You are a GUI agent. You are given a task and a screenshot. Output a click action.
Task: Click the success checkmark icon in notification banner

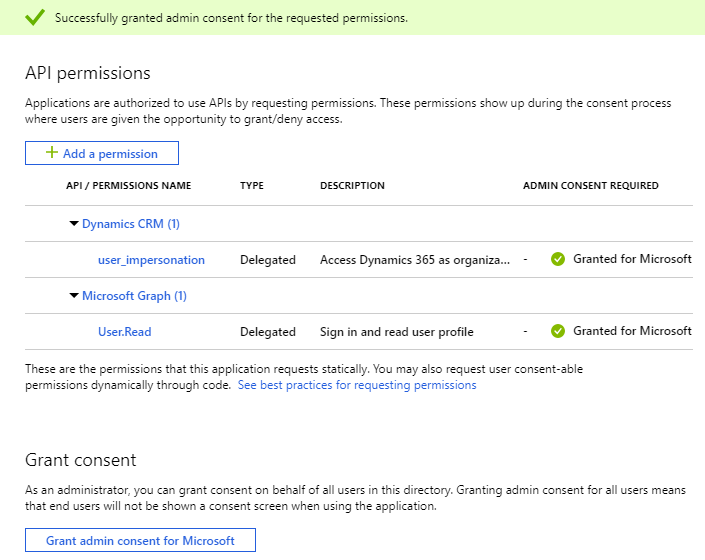[x=35, y=18]
